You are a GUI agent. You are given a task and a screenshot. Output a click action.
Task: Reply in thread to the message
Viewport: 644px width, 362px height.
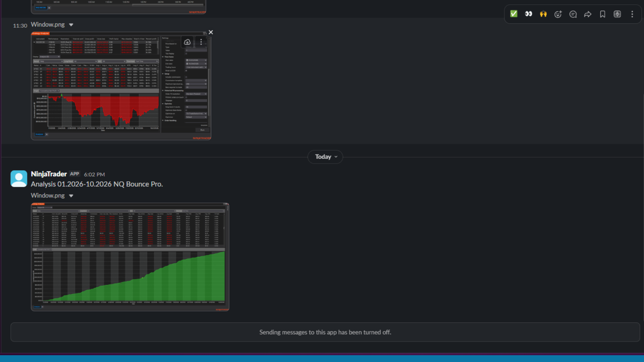click(573, 14)
